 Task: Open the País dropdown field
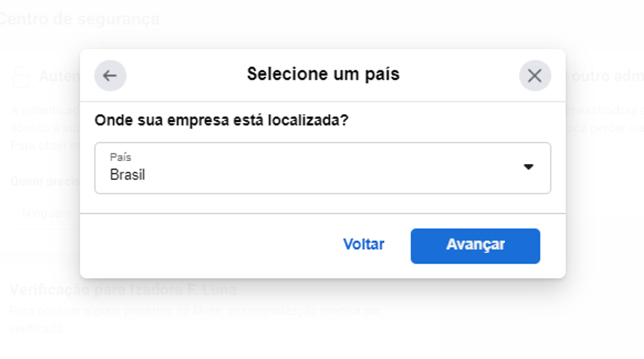[x=323, y=168]
